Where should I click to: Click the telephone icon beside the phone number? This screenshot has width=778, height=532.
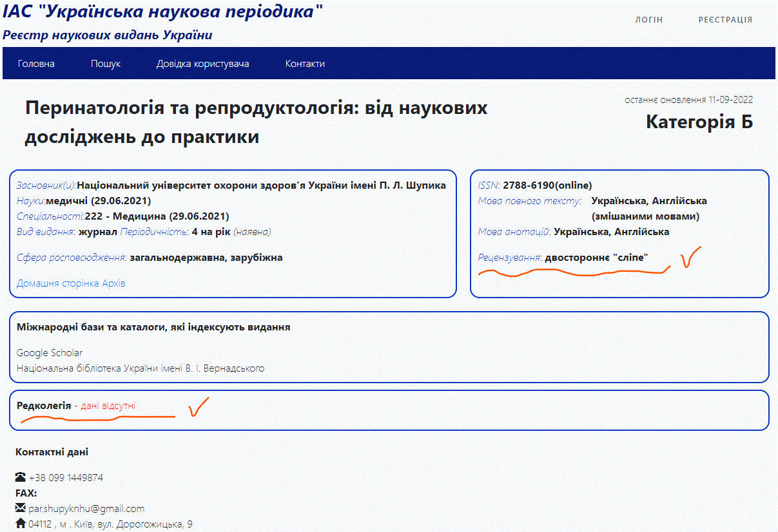21,478
